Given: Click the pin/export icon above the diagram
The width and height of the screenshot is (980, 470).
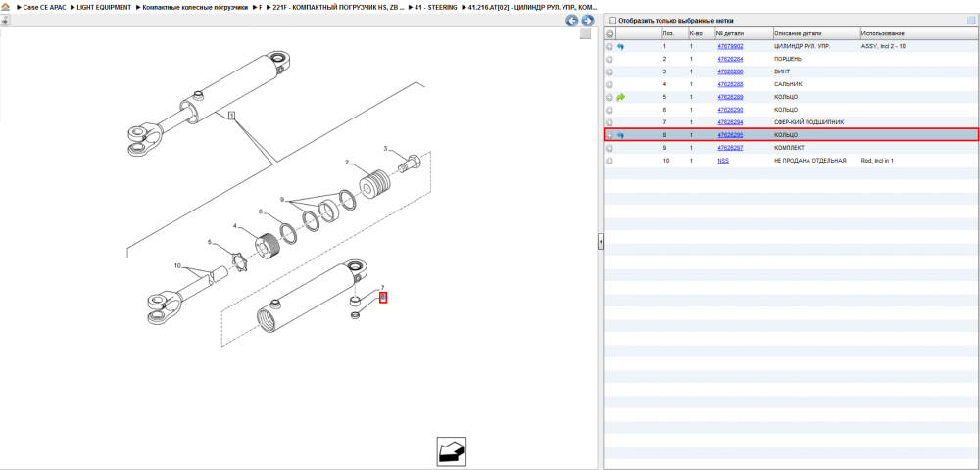Looking at the screenshot, I should (x=5, y=20).
